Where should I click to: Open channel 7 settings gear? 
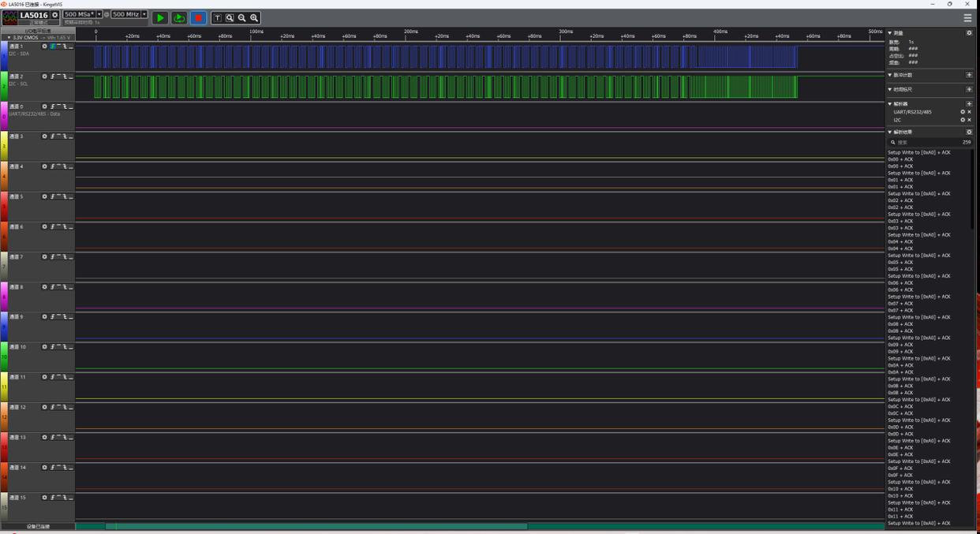44,256
